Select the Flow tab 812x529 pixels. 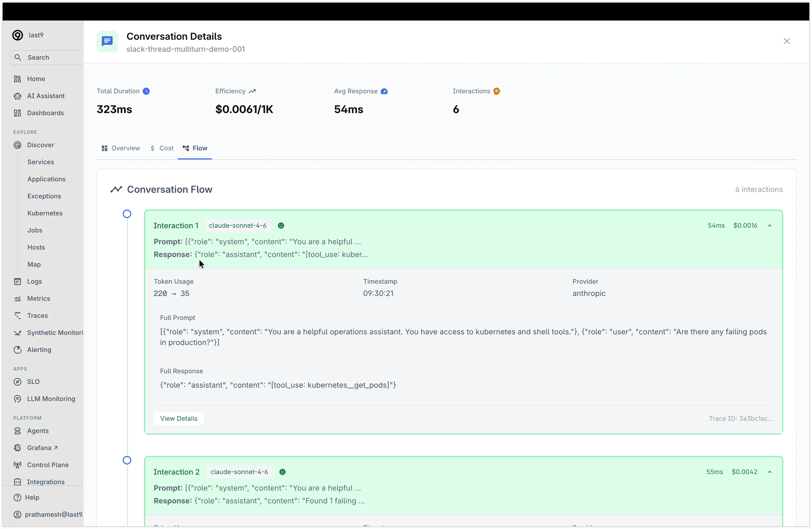click(x=195, y=148)
